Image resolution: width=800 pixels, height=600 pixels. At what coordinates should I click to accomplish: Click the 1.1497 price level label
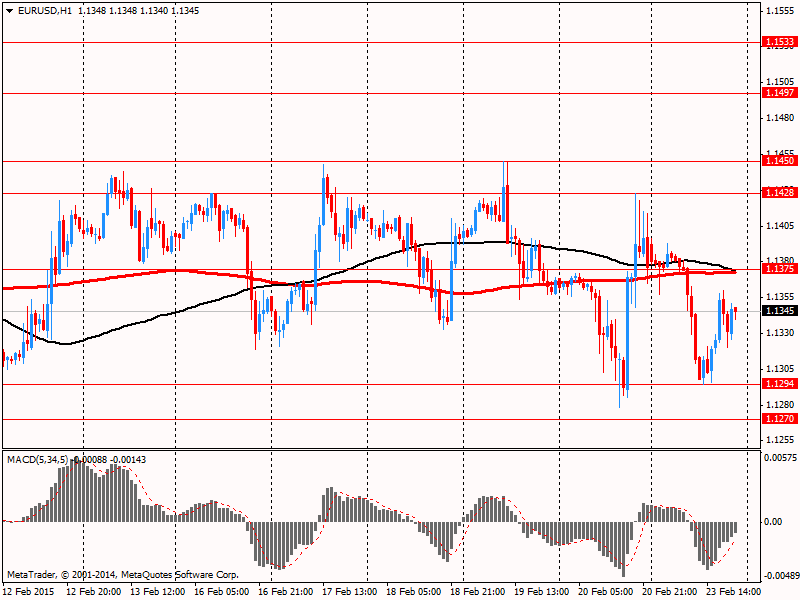tap(779, 92)
